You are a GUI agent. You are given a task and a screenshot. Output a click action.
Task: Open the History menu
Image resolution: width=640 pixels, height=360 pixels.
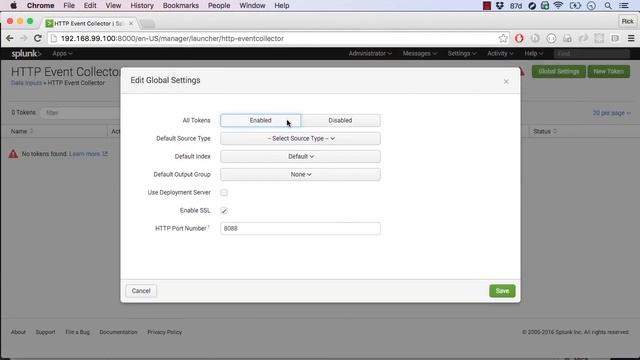(x=142, y=6)
